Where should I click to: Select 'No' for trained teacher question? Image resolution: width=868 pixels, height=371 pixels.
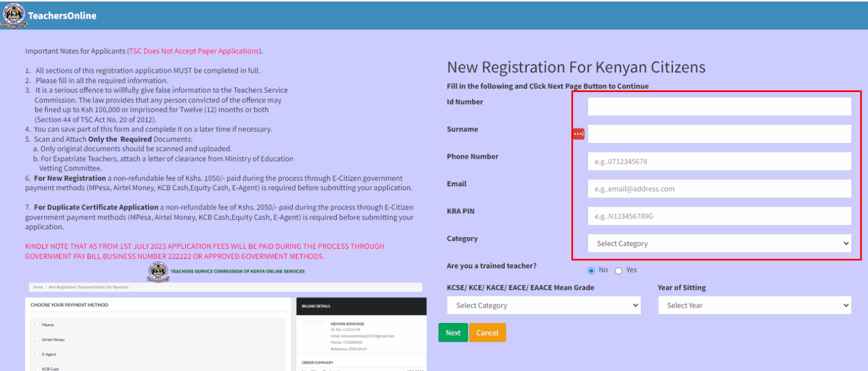pos(591,270)
